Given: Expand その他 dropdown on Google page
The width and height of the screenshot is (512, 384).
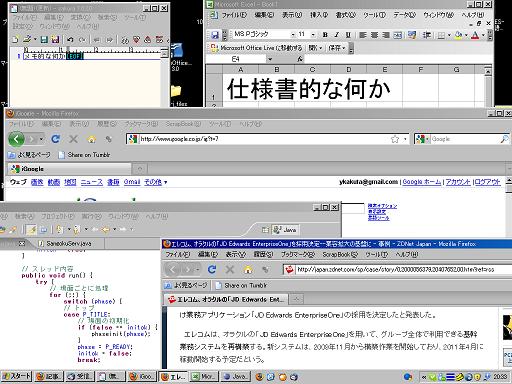Looking at the screenshot, I should 156,182.
